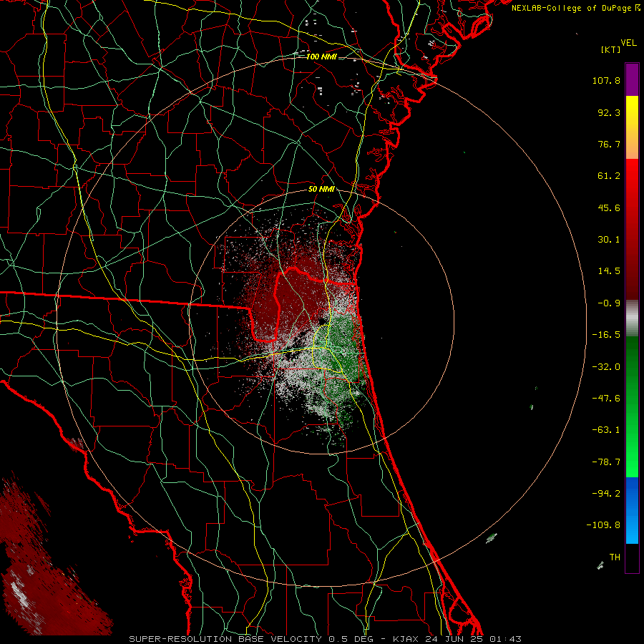Click the 0.5 DEG elevation text
This screenshot has width=644, height=644.
tap(351, 639)
